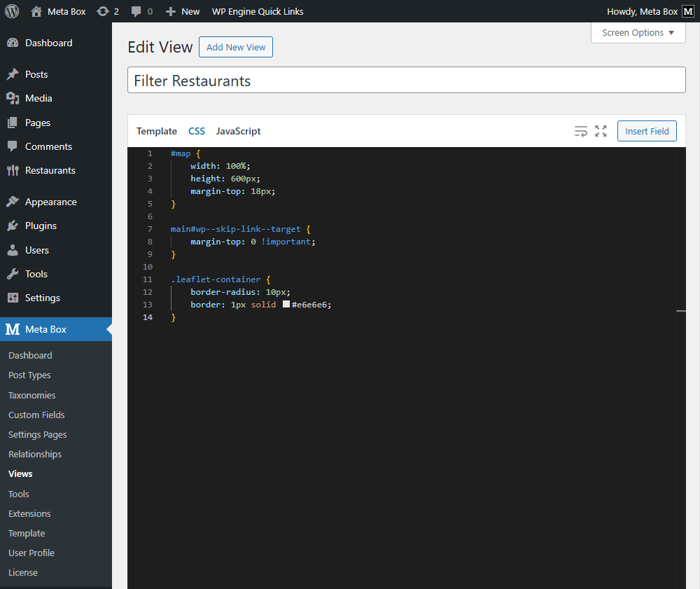Screen dimensions: 700x589
Task: Toggle fullscreen mode for the editor
Action: (x=601, y=131)
